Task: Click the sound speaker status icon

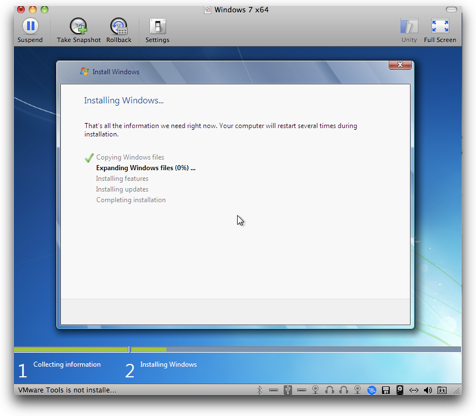Action: click(x=428, y=390)
